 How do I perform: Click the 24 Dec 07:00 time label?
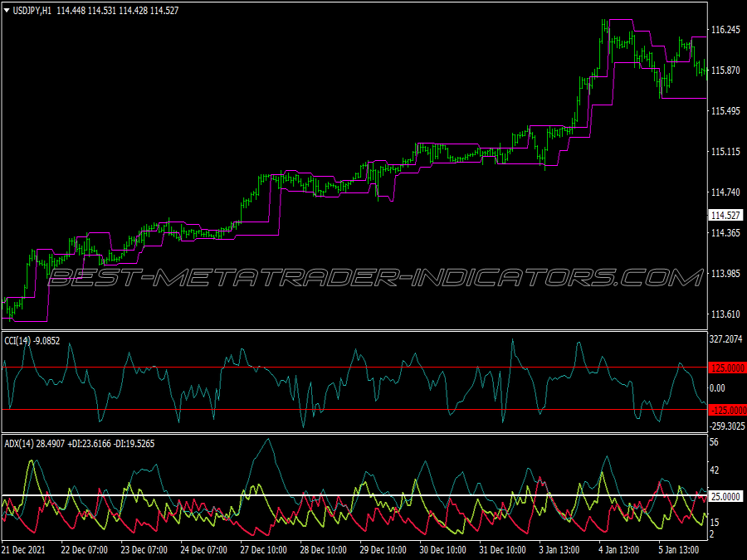pos(204,550)
